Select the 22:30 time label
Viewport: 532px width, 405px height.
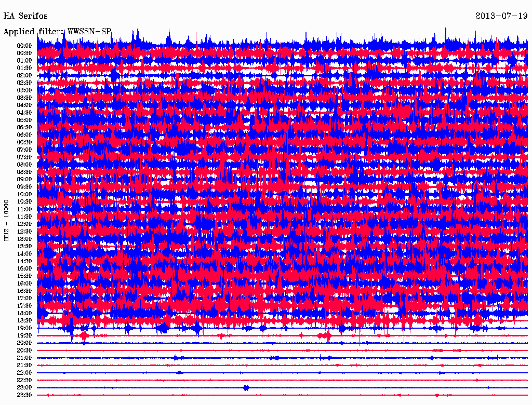click(x=24, y=380)
